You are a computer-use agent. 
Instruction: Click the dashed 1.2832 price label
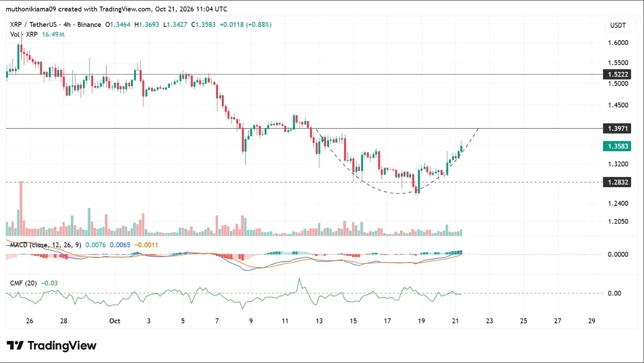pos(617,182)
